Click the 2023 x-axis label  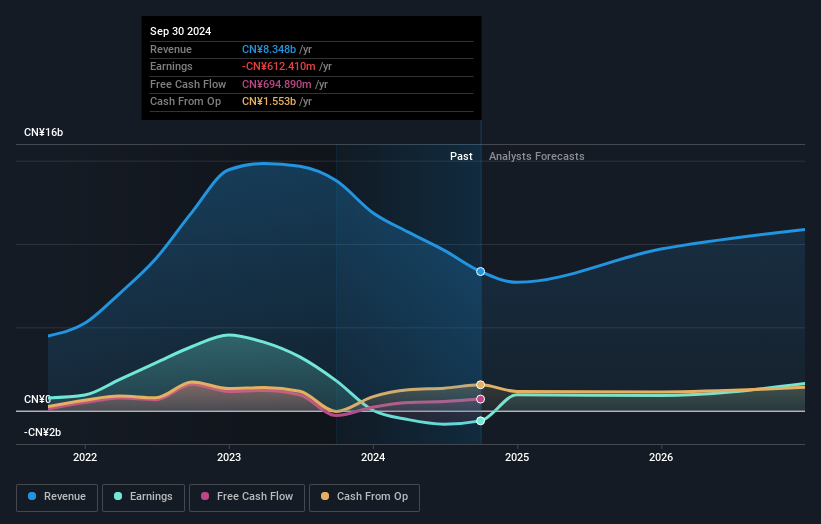229,457
